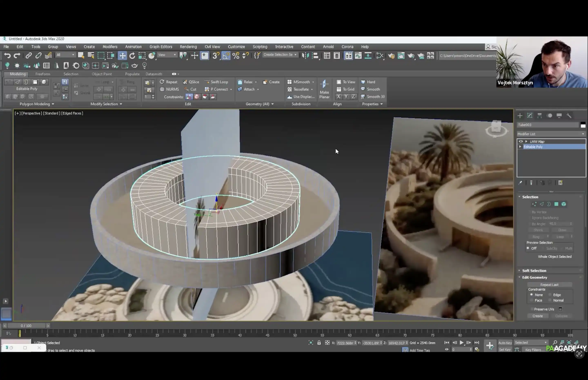Expand the Soft Selection rollout
The width and height of the screenshot is (588, 380).
pyautogui.click(x=534, y=271)
